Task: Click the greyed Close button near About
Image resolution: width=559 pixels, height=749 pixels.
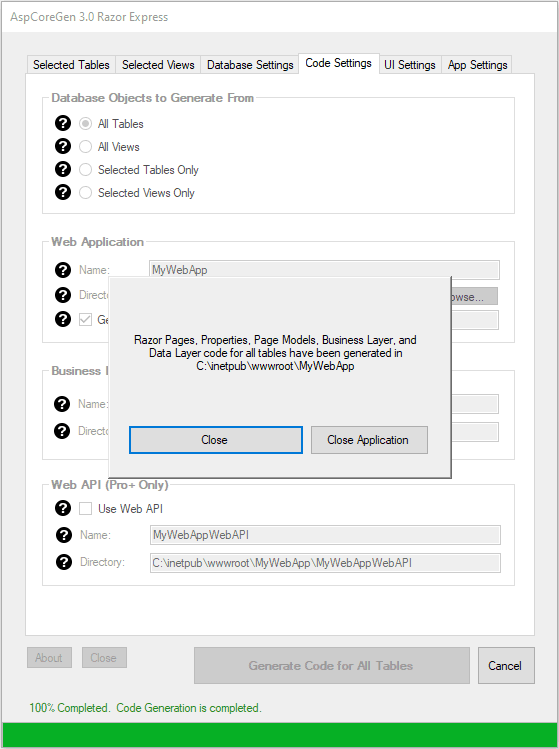Action: (x=104, y=658)
